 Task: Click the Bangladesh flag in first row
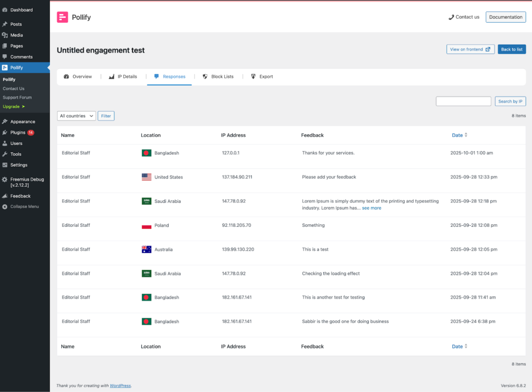147,153
